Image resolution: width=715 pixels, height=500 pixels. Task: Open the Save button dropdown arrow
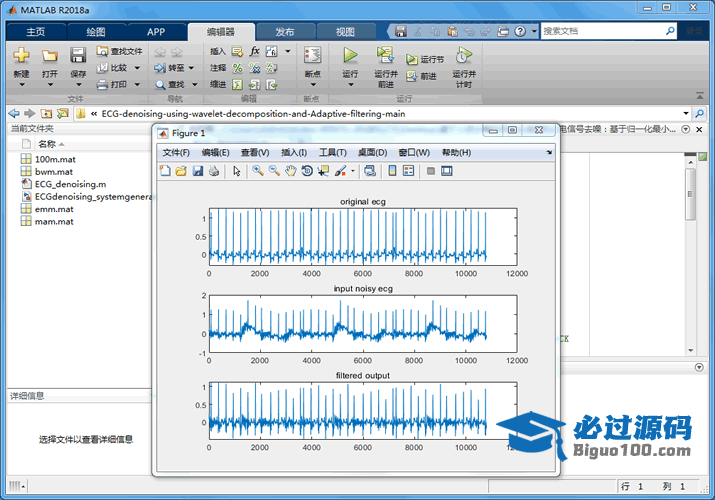coord(78,85)
